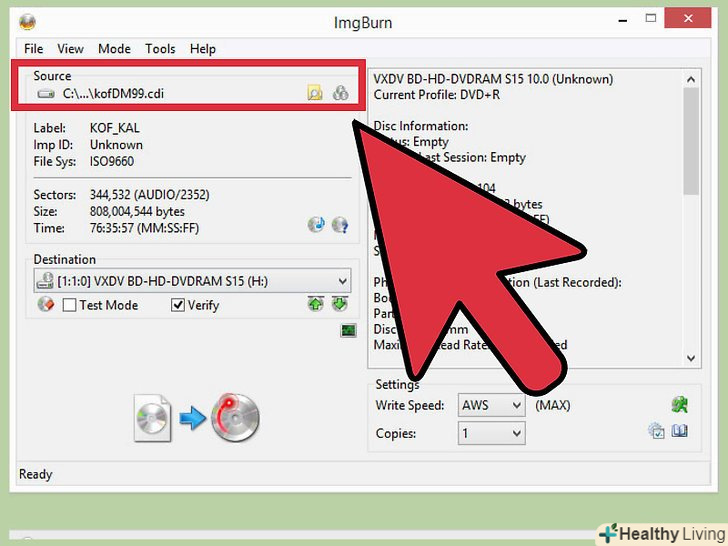This screenshot has height=546, width=728.
Task: Click the sectors value 344,532 (AUDIO/2352)
Action: pyautogui.click(x=150, y=195)
